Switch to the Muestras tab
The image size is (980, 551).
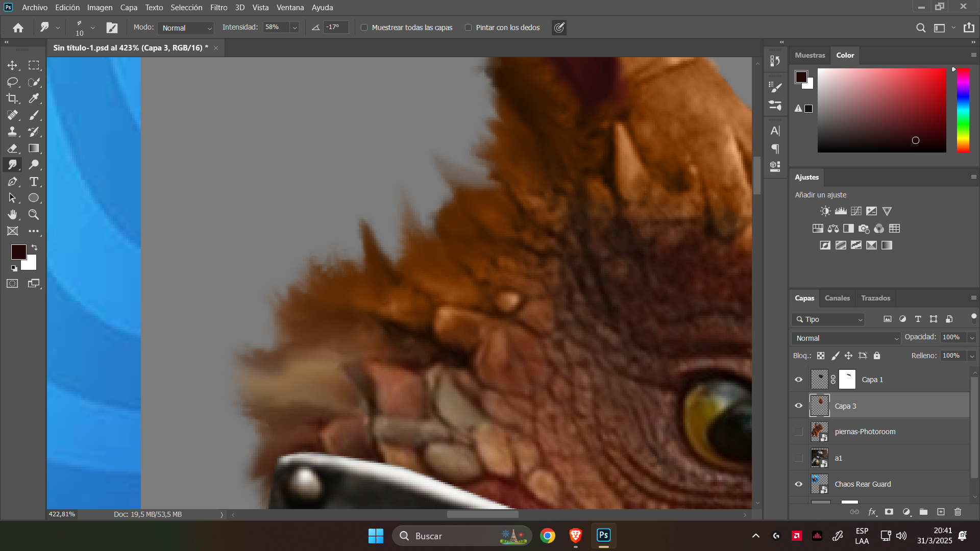pos(810,55)
